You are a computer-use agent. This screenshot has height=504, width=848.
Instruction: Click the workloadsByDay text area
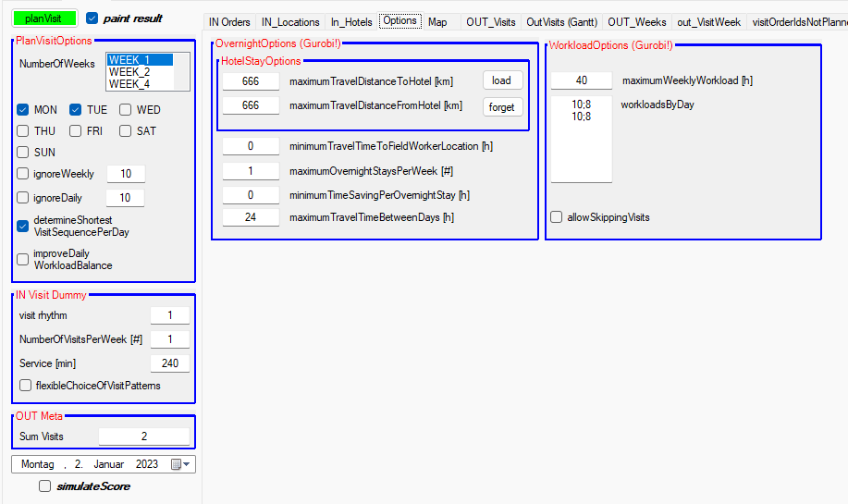(581, 139)
